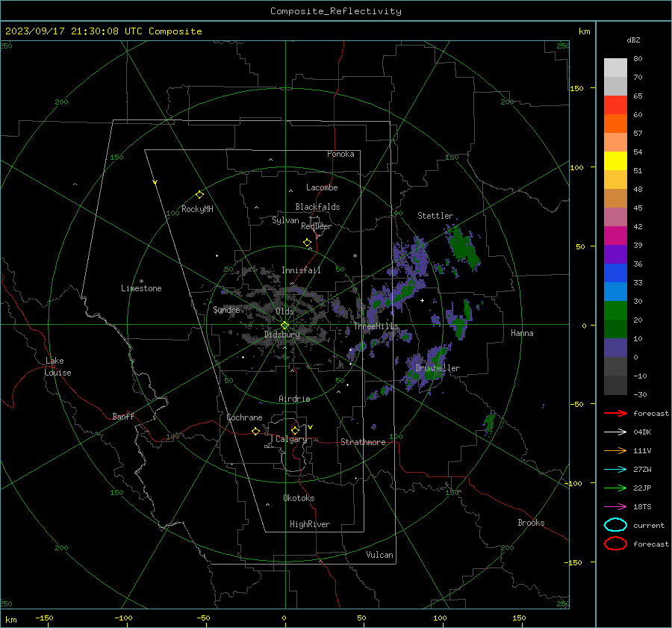Click the dBZ legend heading

(633, 40)
